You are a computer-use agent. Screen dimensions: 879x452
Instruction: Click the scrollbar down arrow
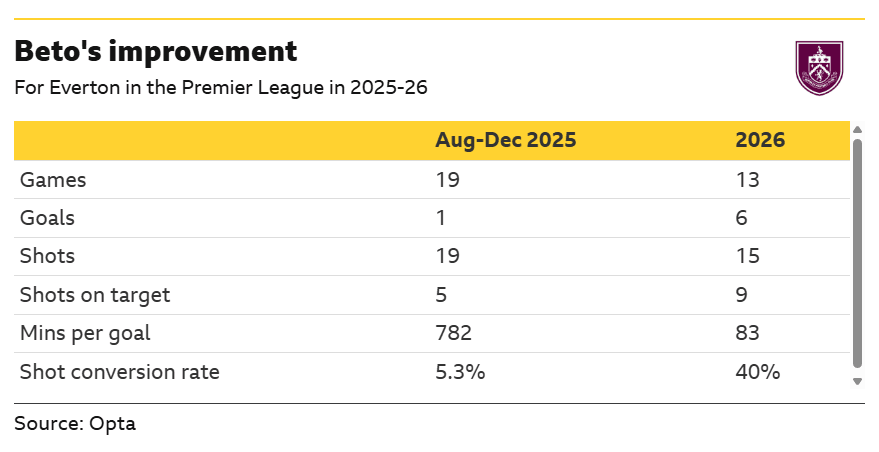[857, 381]
